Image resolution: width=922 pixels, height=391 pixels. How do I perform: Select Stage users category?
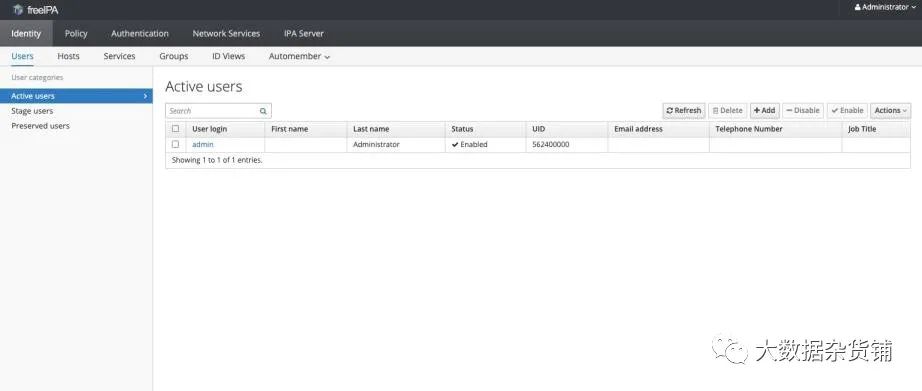(x=32, y=111)
